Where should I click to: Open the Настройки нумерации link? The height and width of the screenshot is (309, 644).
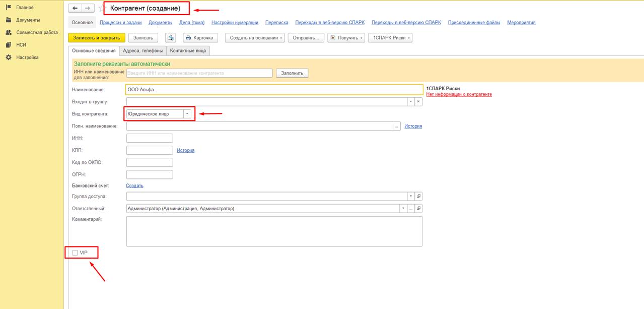[235, 23]
